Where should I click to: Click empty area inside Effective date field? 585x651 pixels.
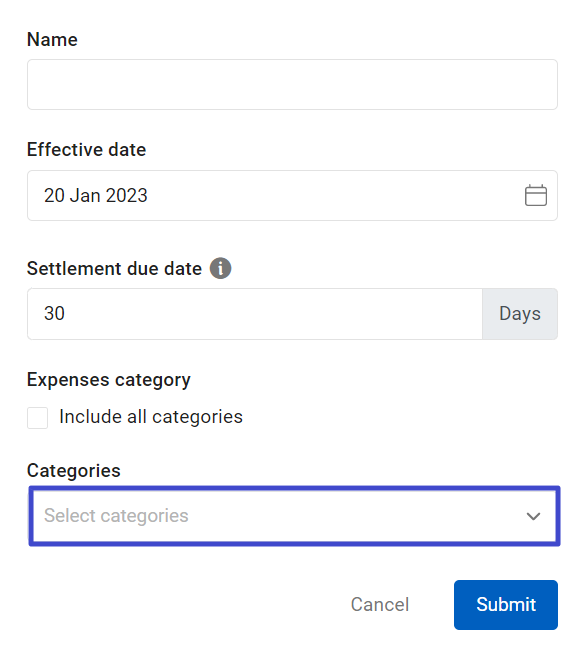coord(332,196)
